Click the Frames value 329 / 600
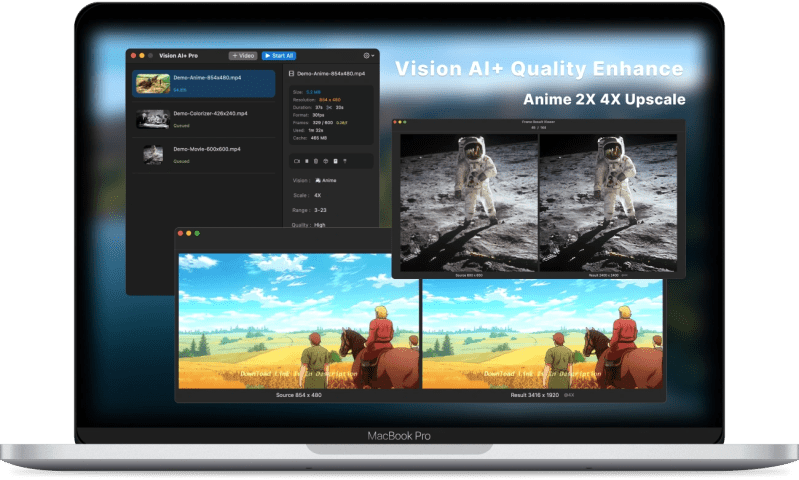 [323, 123]
